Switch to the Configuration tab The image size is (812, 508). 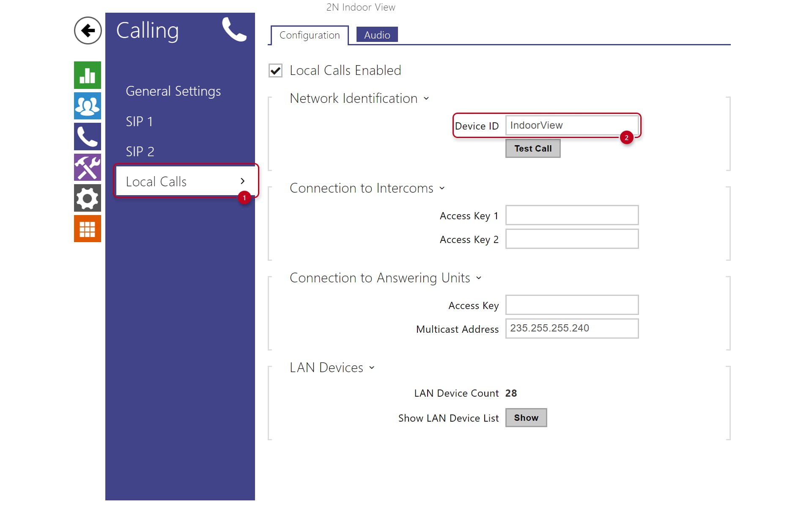pyautogui.click(x=310, y=35)
